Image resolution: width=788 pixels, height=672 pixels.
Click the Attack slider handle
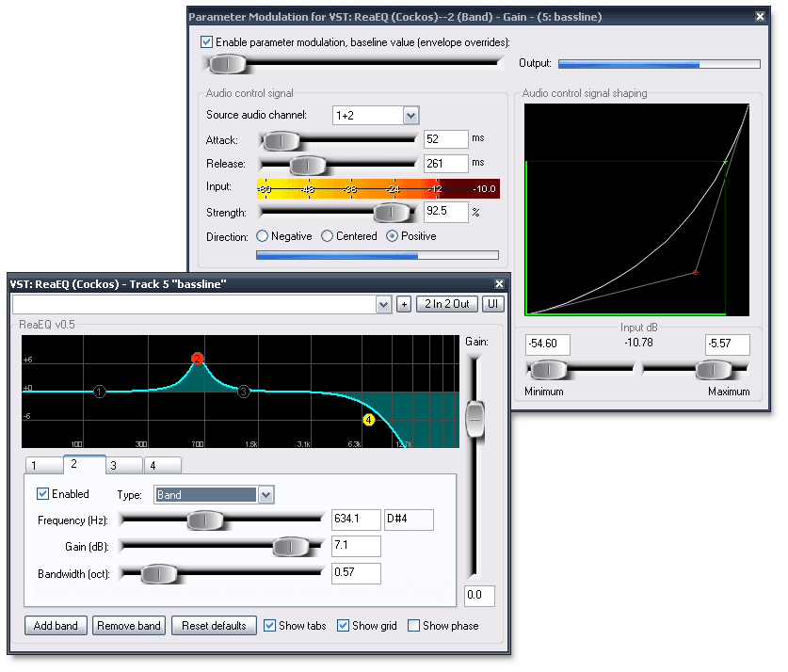click(281, 141)
